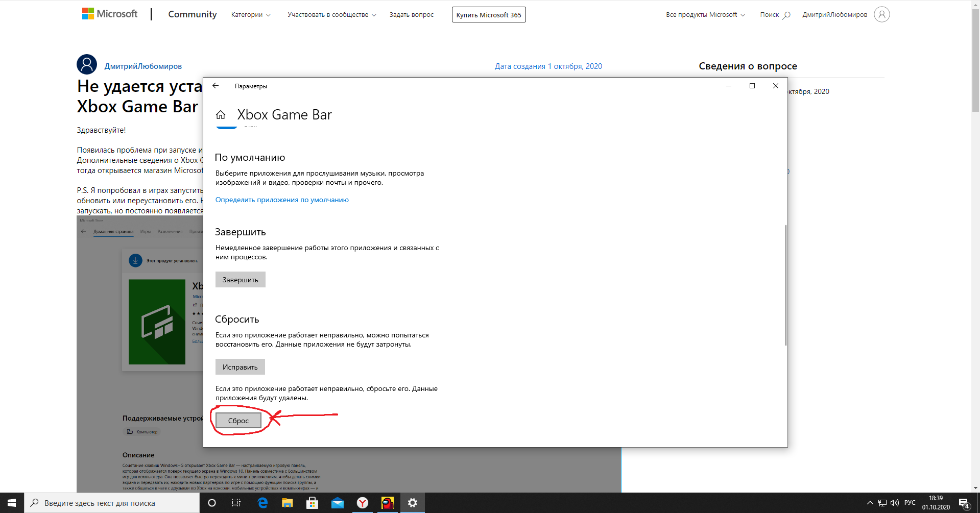
Task: Switch to Yandex Browser on taskbar
Action: point(363,503)
